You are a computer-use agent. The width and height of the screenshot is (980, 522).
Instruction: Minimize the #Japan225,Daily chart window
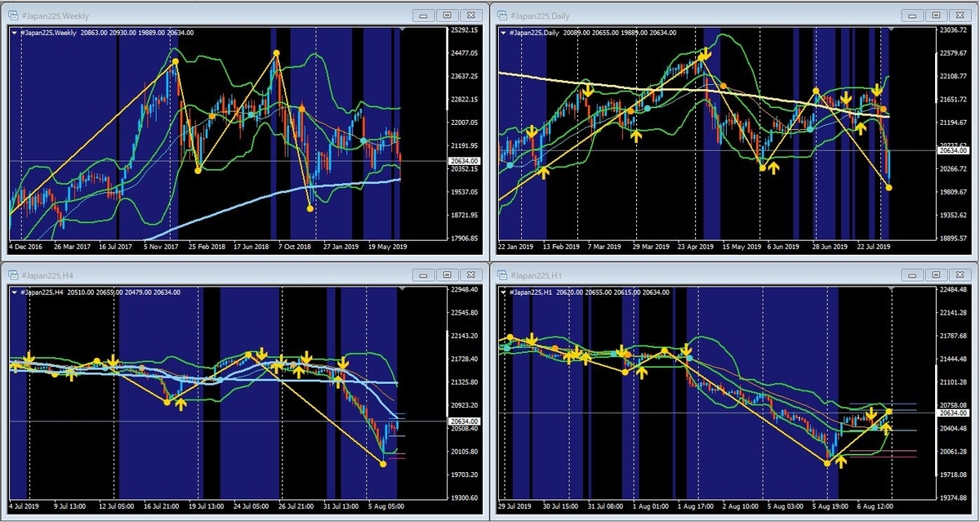[x=912, y=15]
